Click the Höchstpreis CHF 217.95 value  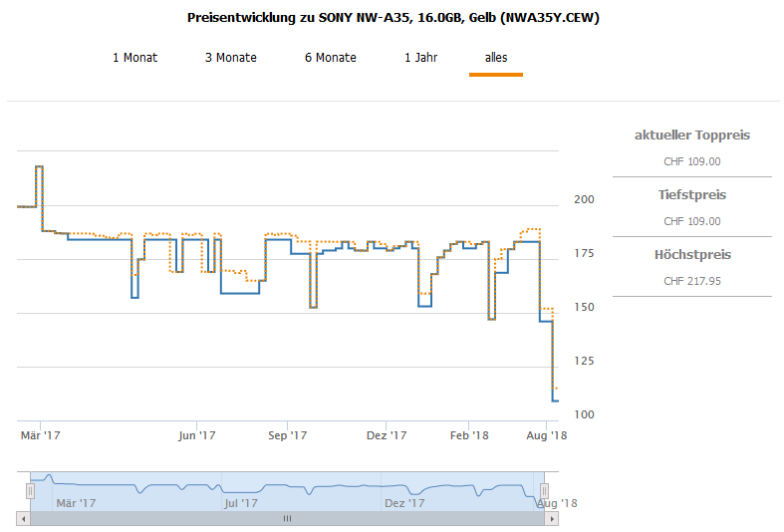coord(691,282)
